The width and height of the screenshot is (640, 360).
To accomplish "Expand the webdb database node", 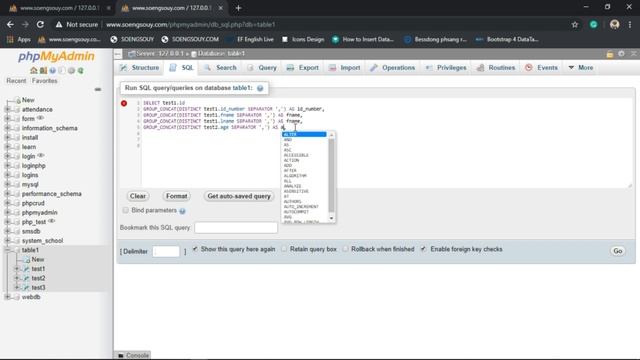I will pos(7,297).
